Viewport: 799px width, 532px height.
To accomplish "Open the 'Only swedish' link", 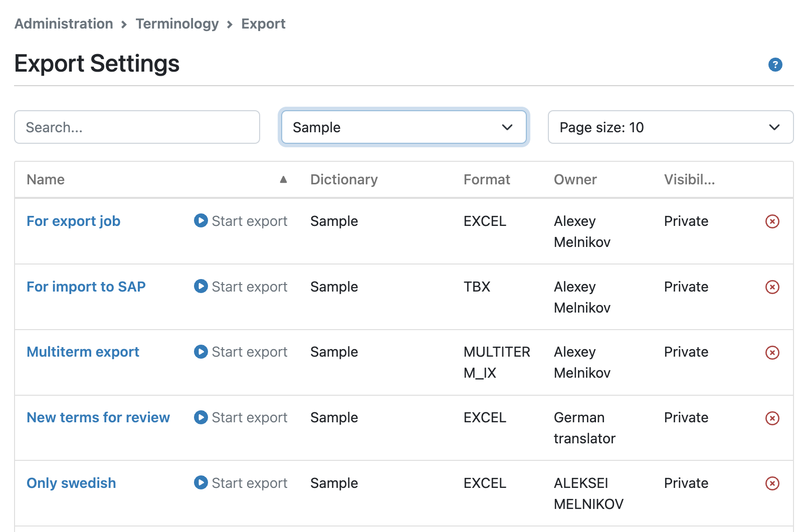I will click(71, 483).
